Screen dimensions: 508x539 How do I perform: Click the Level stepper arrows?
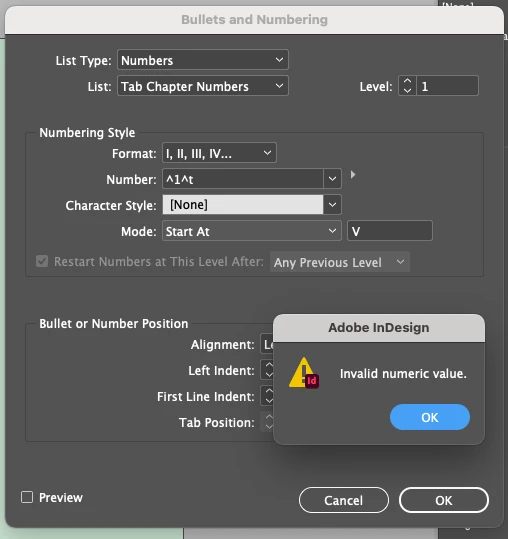[x=407, y=86]
